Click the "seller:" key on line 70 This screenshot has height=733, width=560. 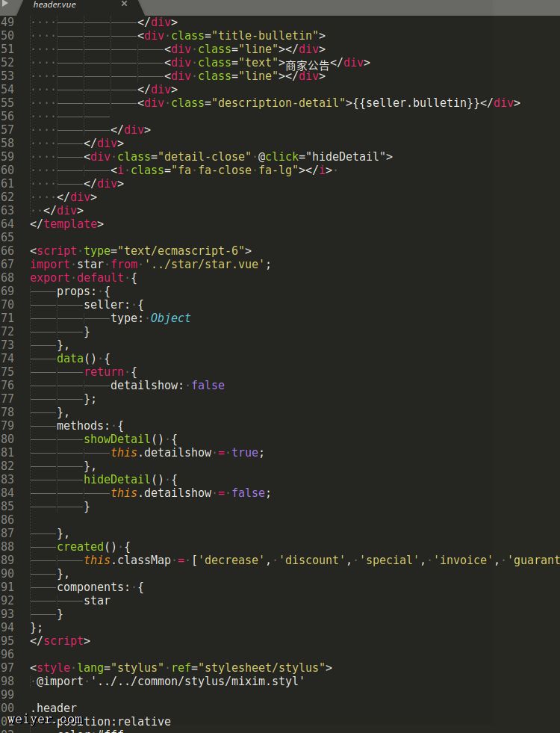pyautogui.click(x=107, y=305)
